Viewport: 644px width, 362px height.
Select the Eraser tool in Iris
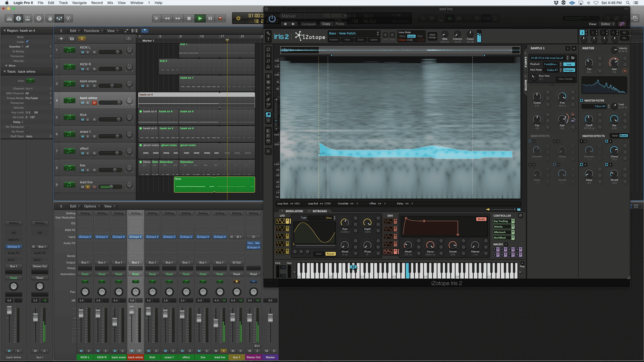tap(268, 115)
